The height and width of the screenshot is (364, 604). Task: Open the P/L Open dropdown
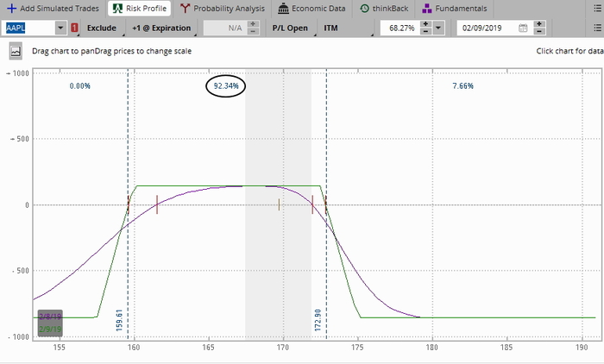pos(291,28)
